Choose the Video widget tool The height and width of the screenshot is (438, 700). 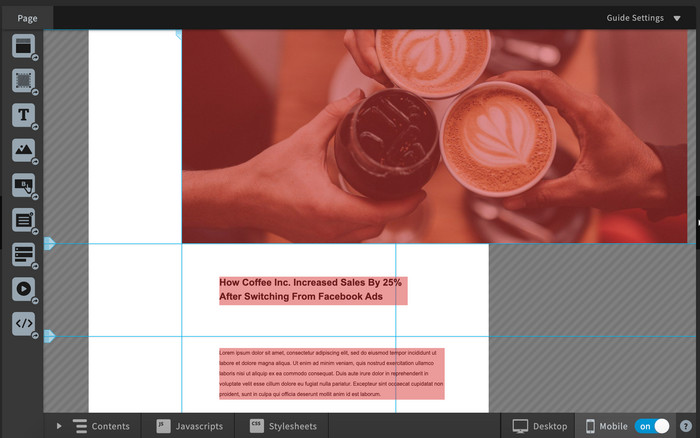coord(23,290)
